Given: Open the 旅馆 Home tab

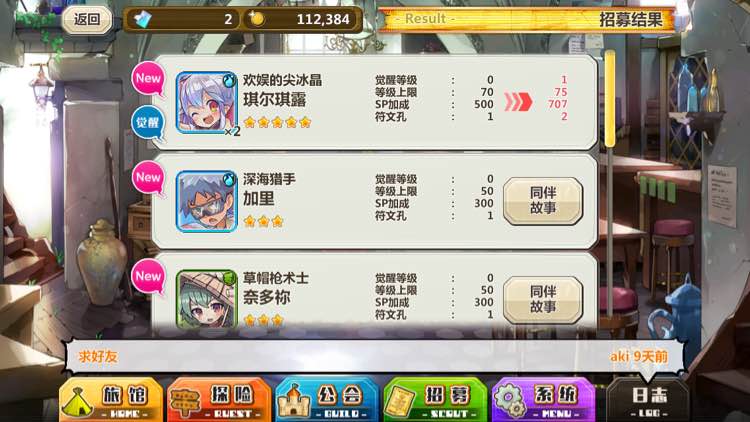Looking at the screenshot, I should point(111,400).
